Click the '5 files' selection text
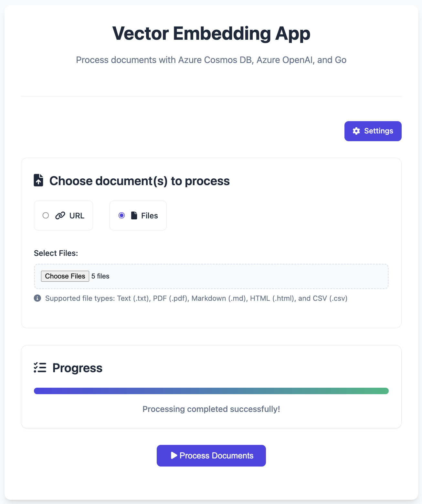The height and width of the screenshot is (504, 422). tap(100, 276)
